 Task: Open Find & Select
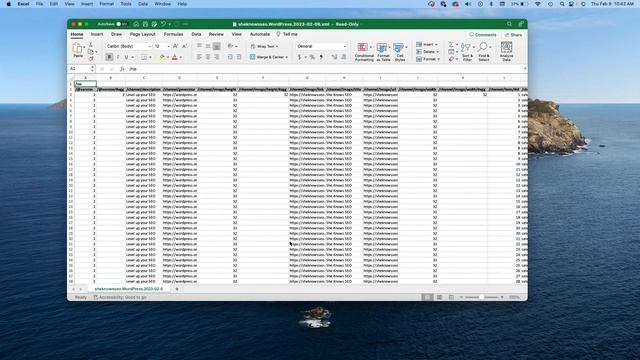point(484,52)
